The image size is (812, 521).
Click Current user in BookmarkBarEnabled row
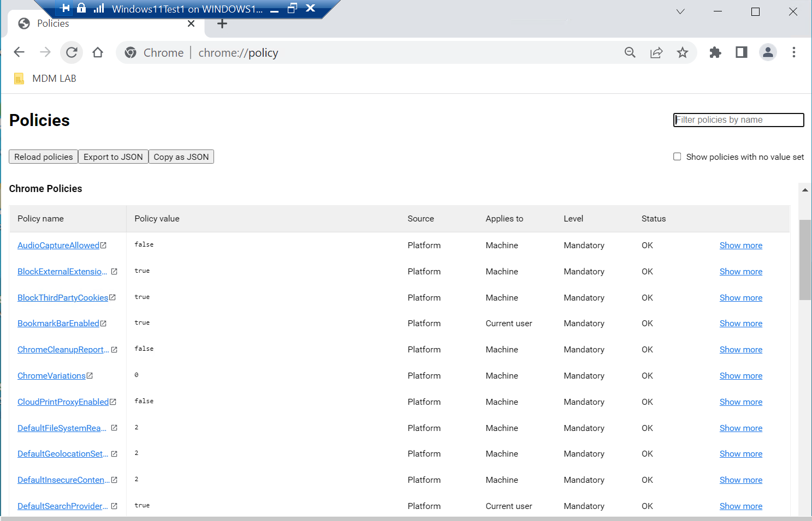[508, 324]
